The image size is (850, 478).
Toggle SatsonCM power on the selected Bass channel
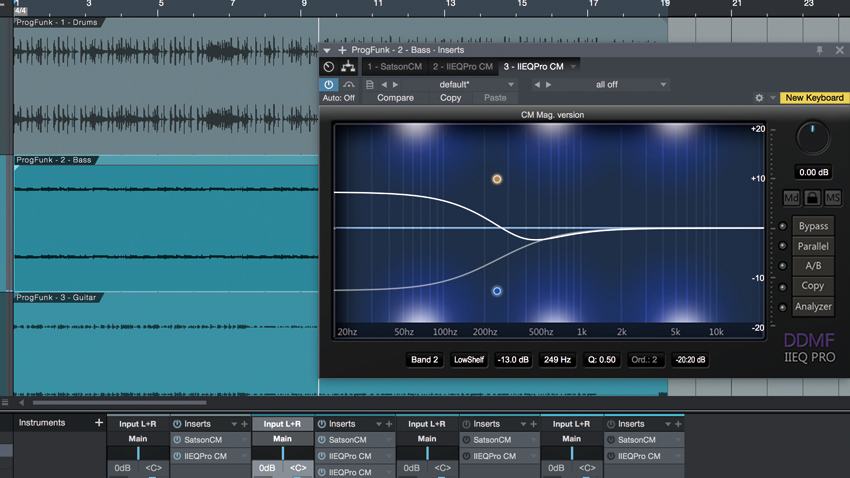point(321,440)
